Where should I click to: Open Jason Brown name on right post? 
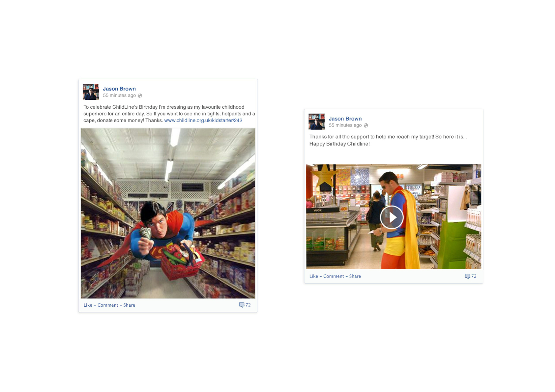coord(345,119)
